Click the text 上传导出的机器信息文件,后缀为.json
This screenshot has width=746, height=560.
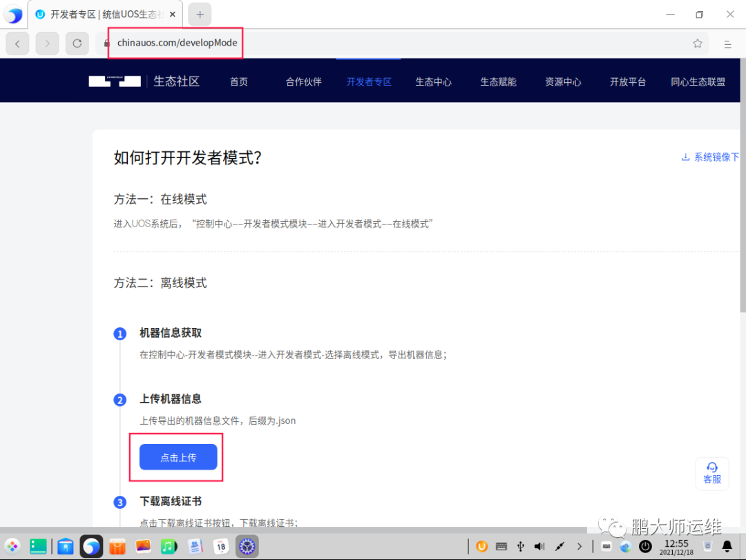(218, 421)
